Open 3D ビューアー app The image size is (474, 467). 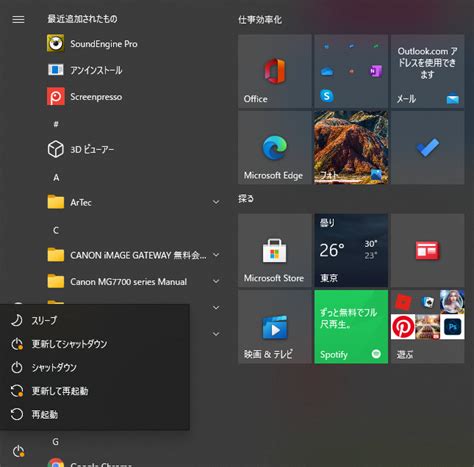(x=133, y=149)
